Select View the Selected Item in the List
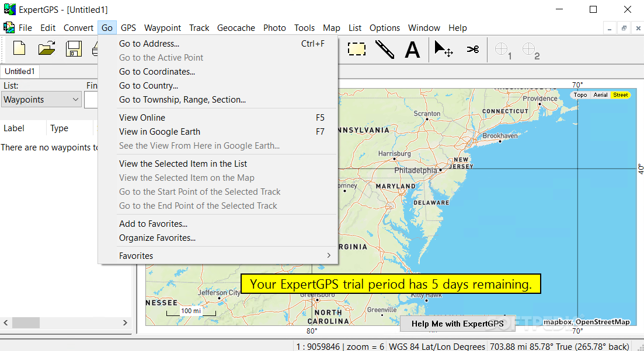Image resolution: width=644 pixels, height=351 pixels. tap(218, 164)
